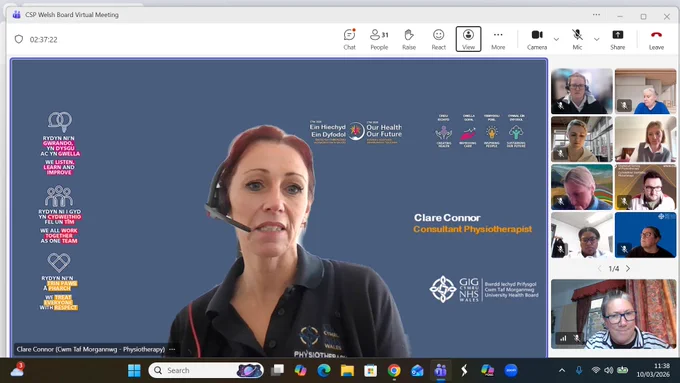Click the meeting timer 02:37:22

(43, 39)
